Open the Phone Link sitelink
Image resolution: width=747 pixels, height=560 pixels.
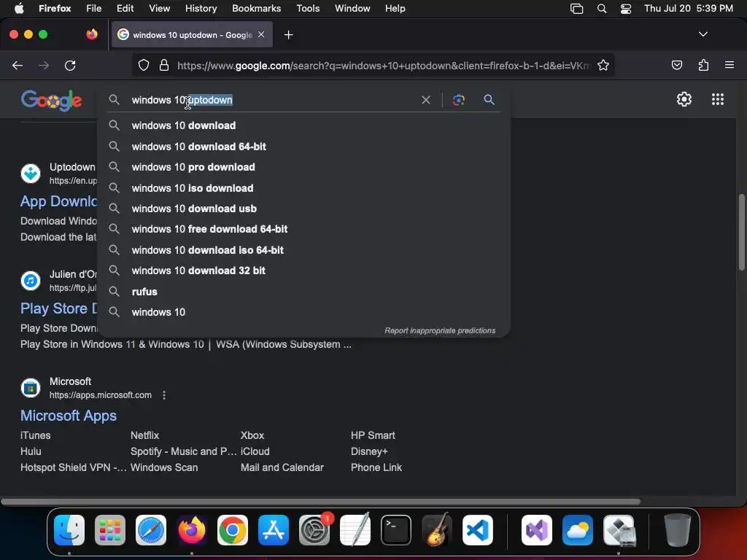[376, 467]
